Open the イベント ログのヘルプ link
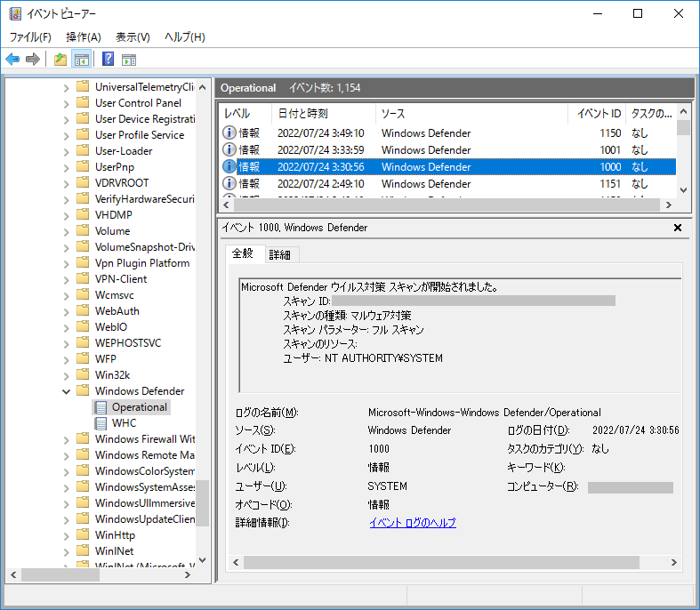 [413, 523]
